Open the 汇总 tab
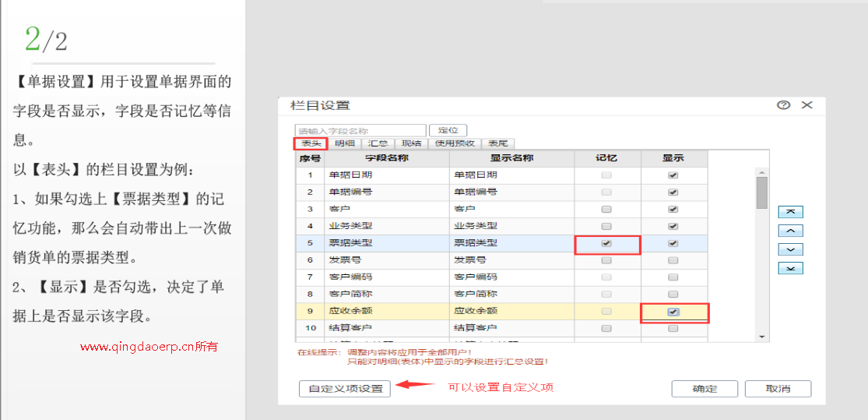Image resolution: width=868 pixels, height=420 pixels. 378,143
